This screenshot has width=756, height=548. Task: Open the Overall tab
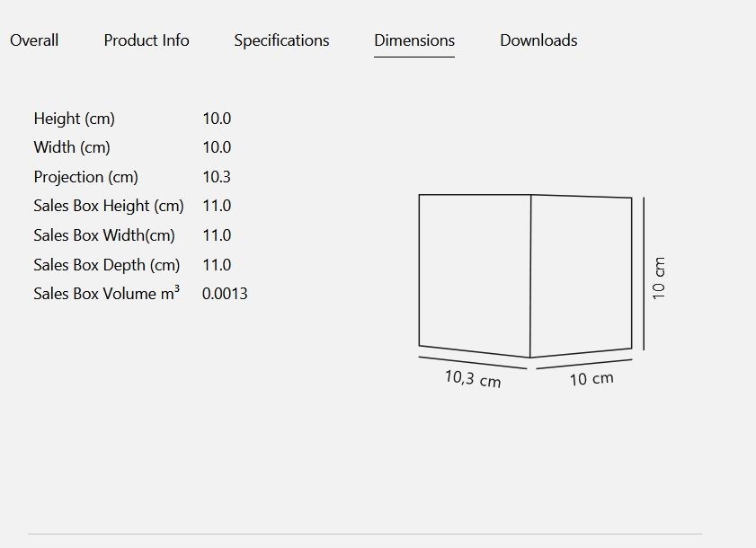(x=34, y=40)
